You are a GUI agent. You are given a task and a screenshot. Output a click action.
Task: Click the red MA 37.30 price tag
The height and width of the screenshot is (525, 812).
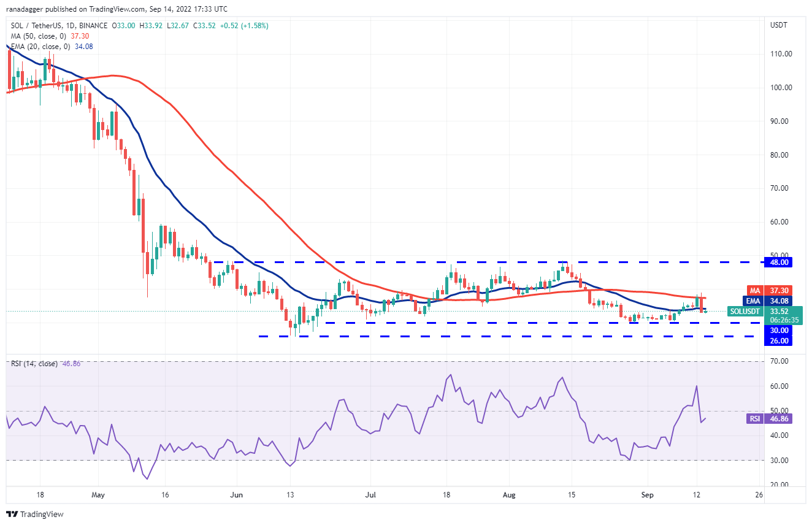[x=769, y=290]
